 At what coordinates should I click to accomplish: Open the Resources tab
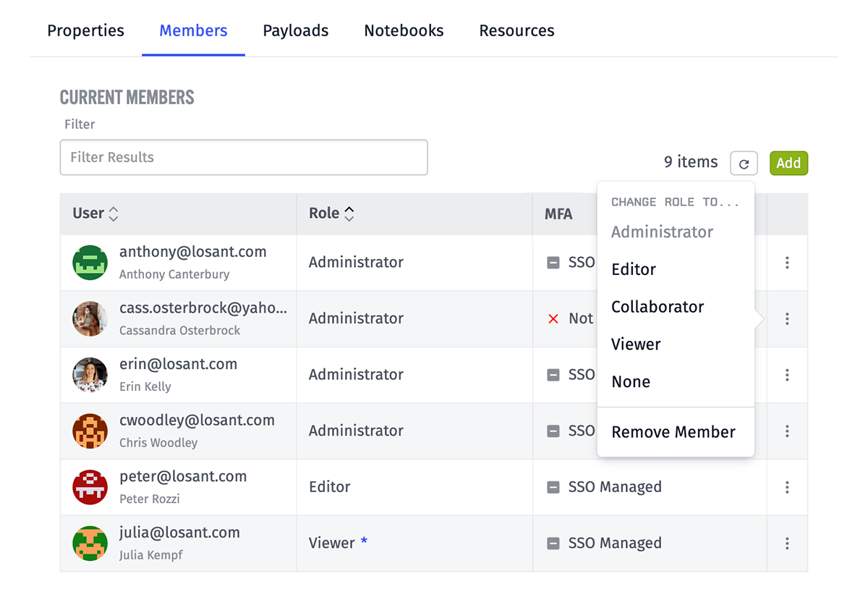(x=516, y=30)
